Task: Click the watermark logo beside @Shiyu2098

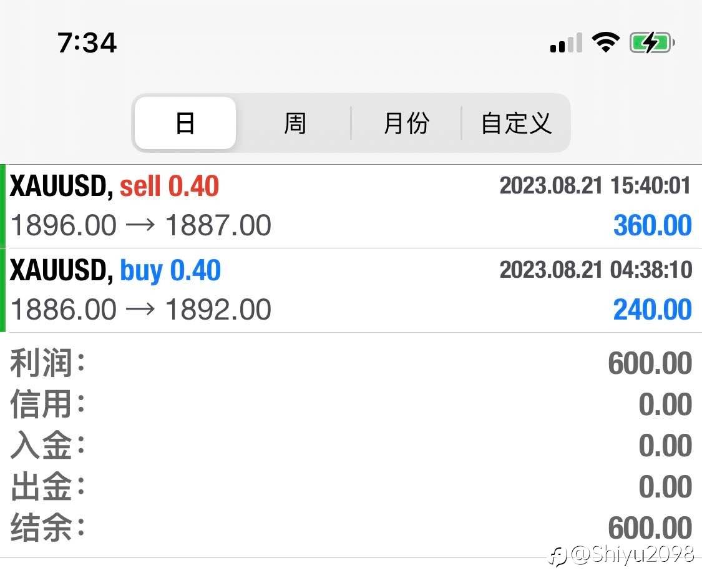Action: point(557,555)
